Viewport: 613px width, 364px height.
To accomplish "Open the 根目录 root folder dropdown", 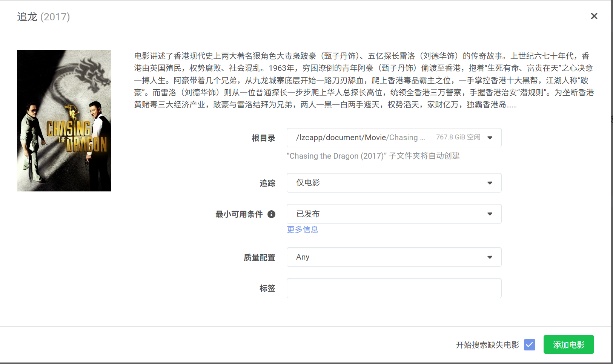I will [394, 138].
